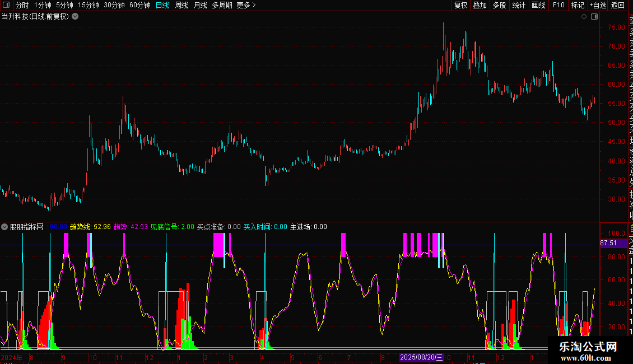Select the 60分钟 period tab

point(140,5)
